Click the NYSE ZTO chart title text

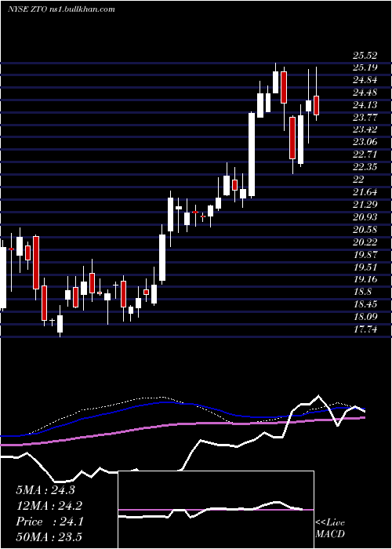click(x=62, y=9)
